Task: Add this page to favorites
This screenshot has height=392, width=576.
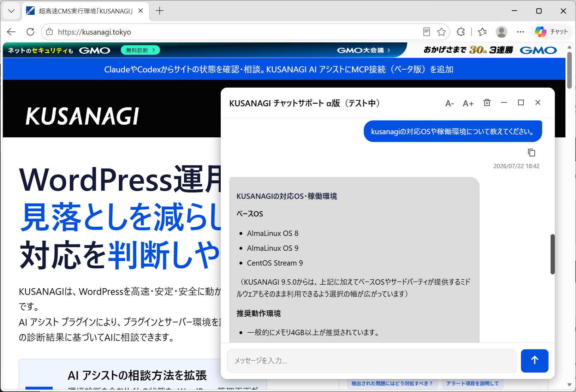Action: [441, 32]
